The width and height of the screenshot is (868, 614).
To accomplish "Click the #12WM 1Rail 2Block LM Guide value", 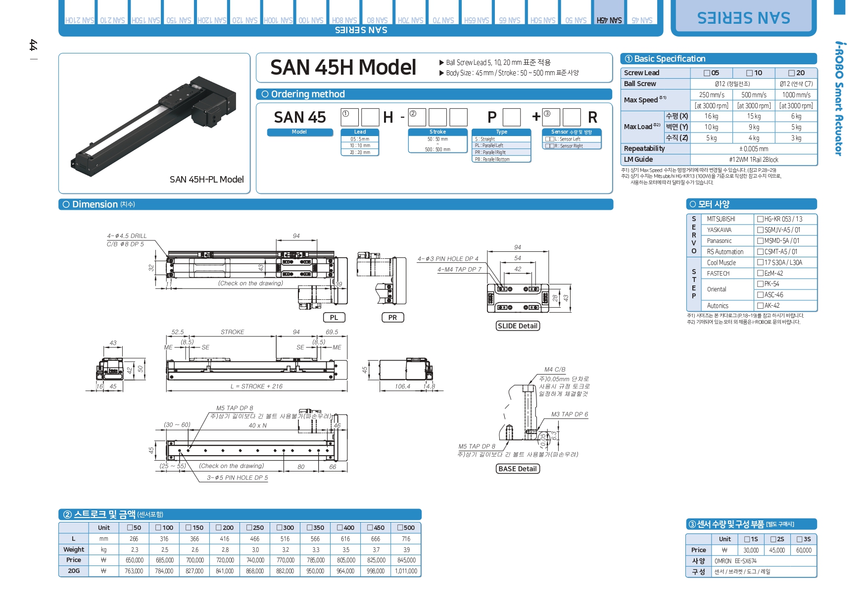I will 754,159.
